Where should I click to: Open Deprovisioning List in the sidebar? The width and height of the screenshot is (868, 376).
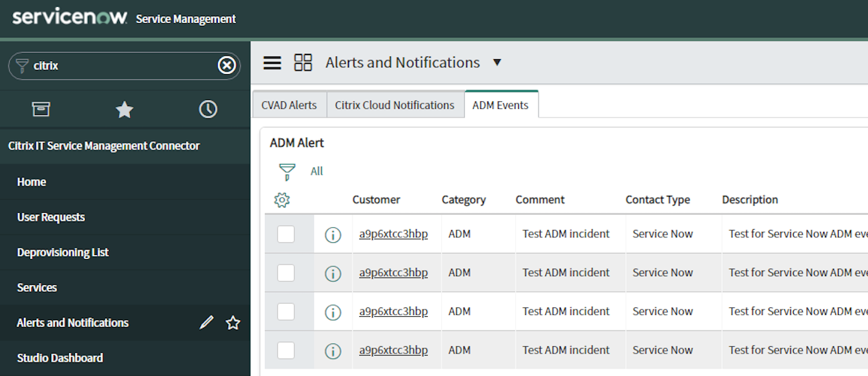point(63,252)
